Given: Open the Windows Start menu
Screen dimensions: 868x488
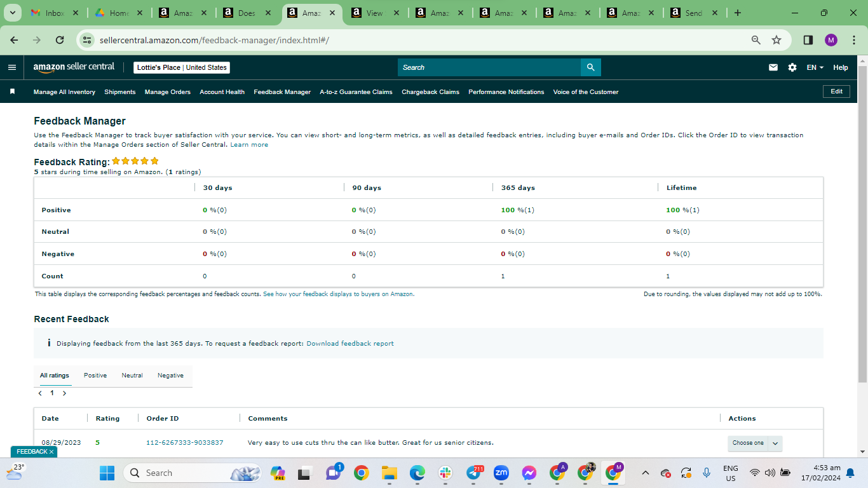Looking at the screenshot, I should [x=107, y=473].
